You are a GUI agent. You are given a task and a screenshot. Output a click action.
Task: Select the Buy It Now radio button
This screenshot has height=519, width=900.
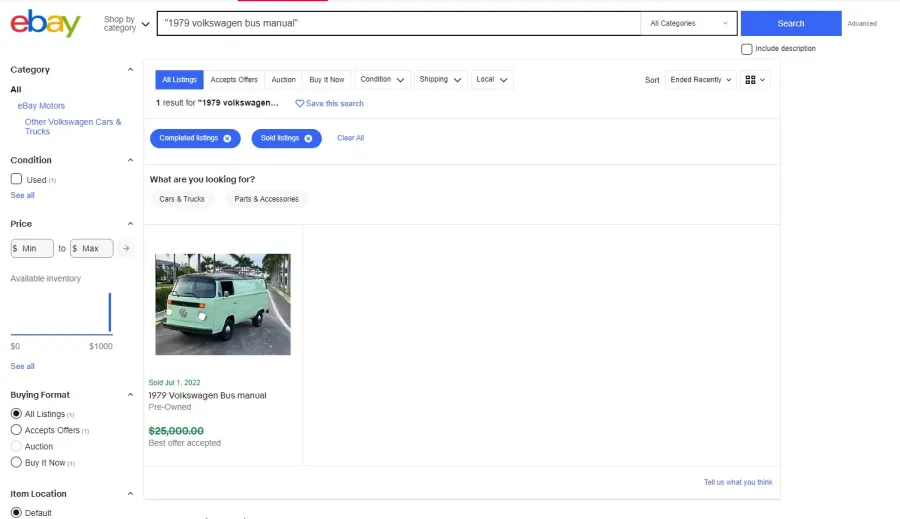(16, 462)
